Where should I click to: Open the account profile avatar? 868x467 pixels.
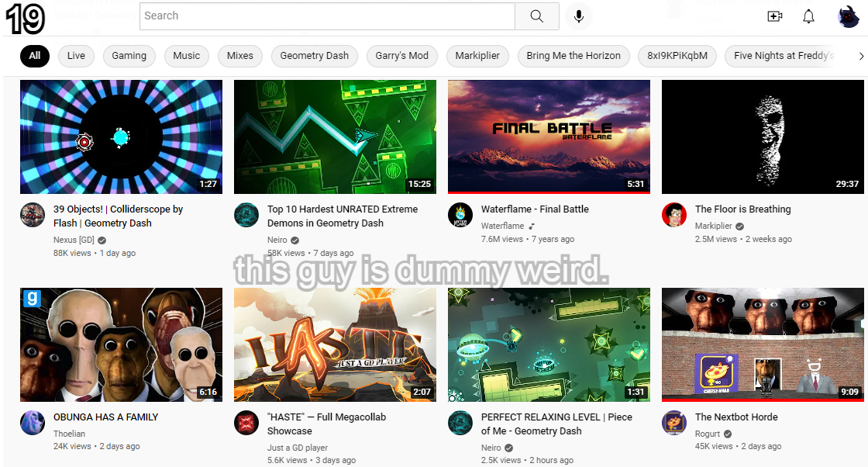coord(849,16)
